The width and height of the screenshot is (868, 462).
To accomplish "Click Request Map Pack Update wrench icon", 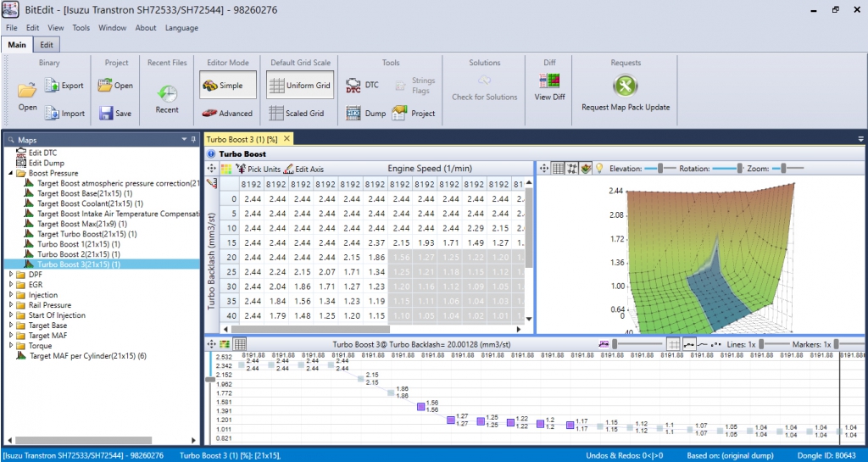I will coord(626,86).
